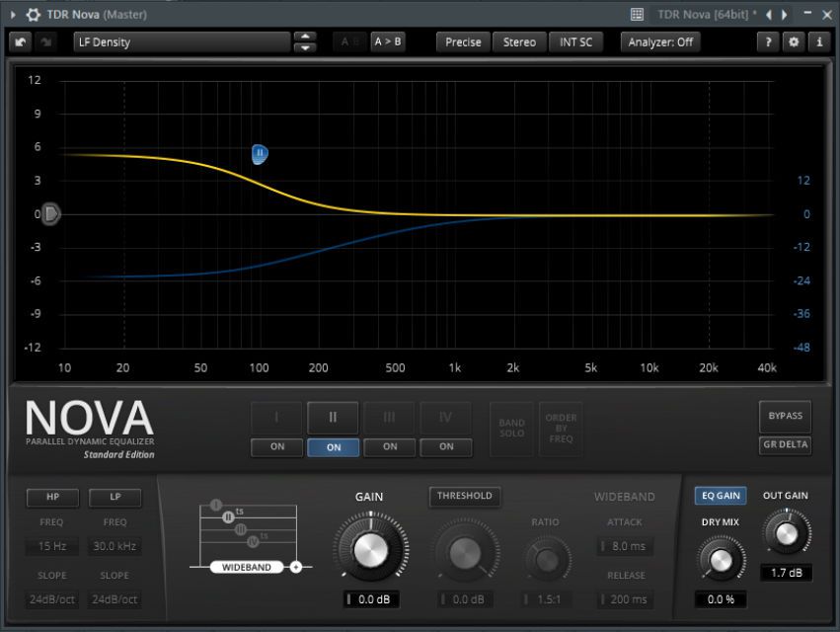Select band IV node in routing diagram
This screenshot has height=632, width=840.
pyautogui.click(x=253, y=542)
